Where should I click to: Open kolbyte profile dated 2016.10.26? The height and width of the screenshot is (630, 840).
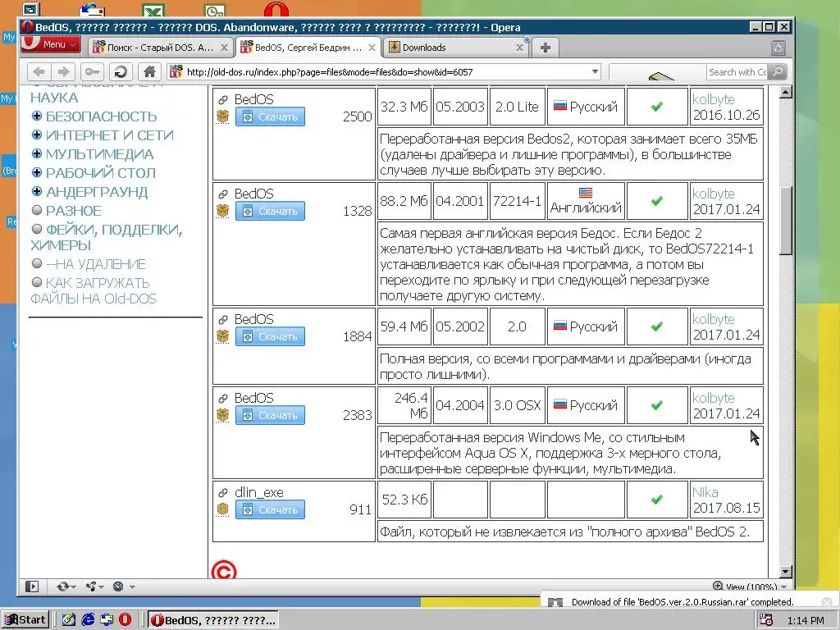(713, 99)
